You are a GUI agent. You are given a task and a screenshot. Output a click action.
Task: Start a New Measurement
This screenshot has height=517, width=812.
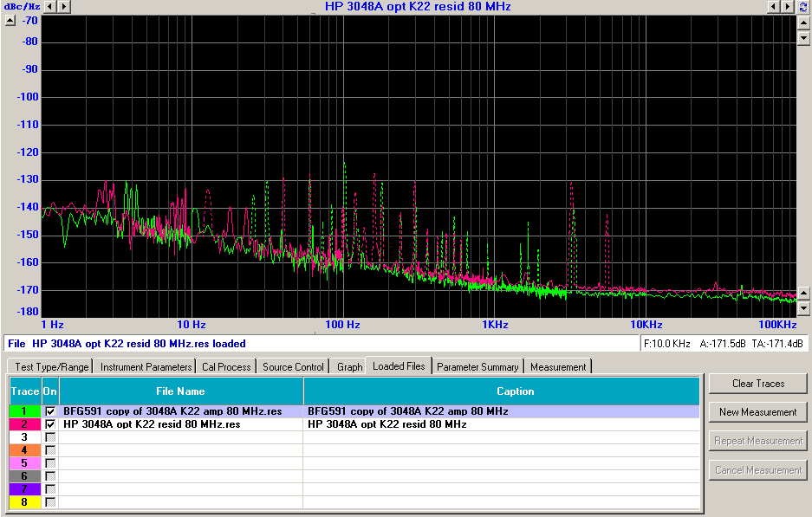(758, 412)
